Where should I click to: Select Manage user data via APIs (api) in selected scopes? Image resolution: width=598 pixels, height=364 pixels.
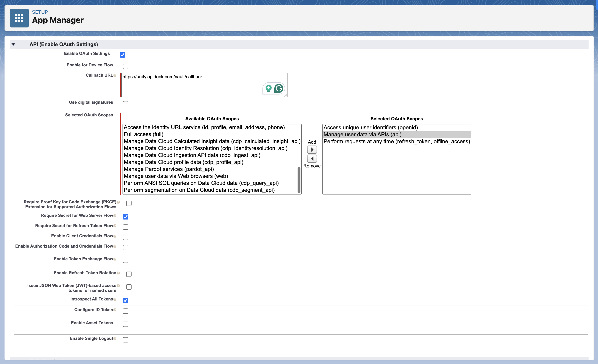[x=397, y=134]
